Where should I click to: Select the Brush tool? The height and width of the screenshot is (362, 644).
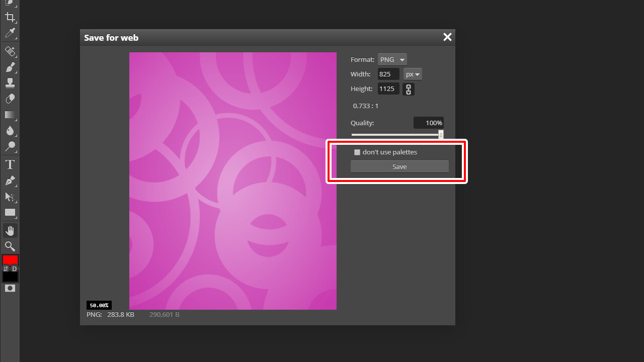coord(10,67)
